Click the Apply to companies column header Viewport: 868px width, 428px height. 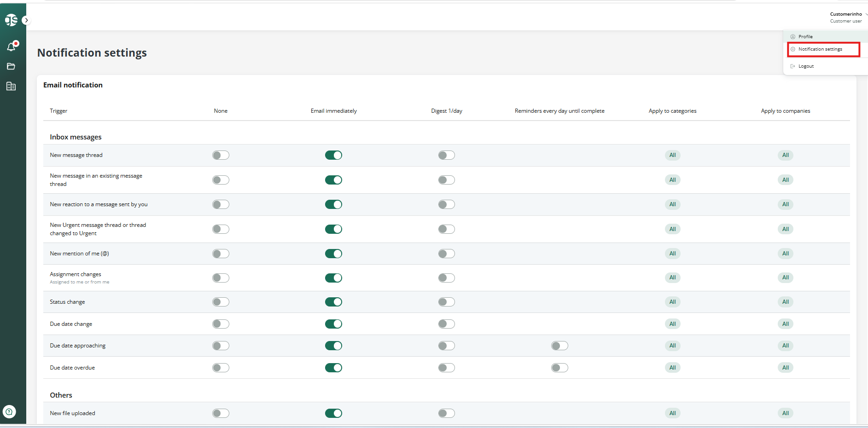[x=785, y=111]
